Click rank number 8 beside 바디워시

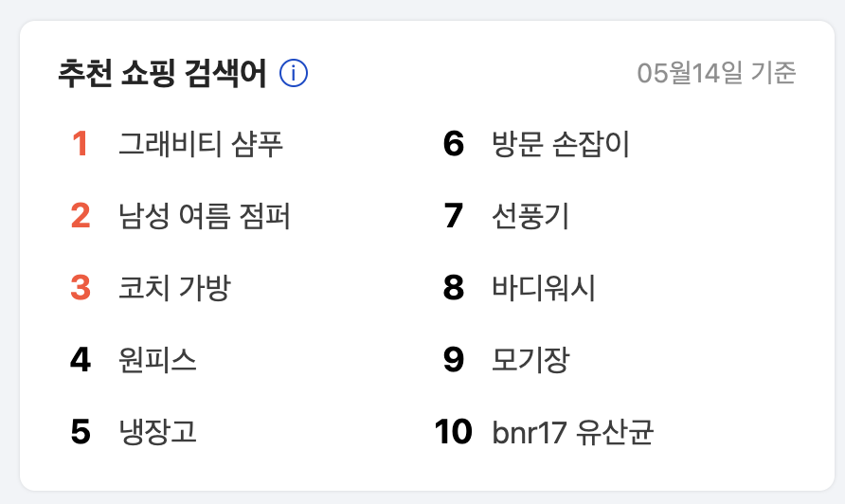point(454,288)
